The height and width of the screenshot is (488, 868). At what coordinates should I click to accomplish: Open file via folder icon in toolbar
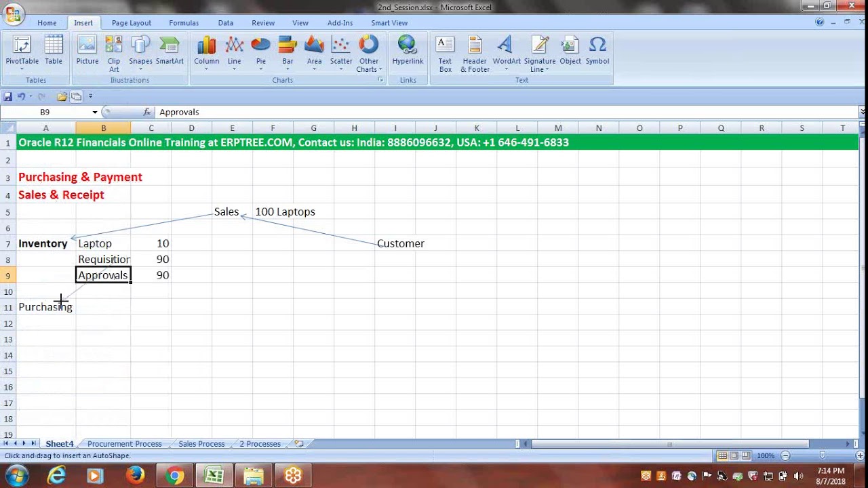click(x=62, y=96)
